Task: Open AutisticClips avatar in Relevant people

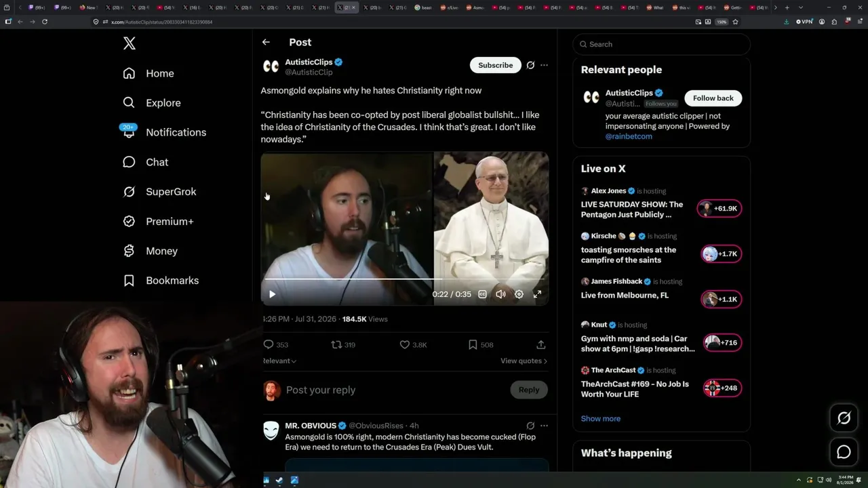Action: (x=591, y=98)
